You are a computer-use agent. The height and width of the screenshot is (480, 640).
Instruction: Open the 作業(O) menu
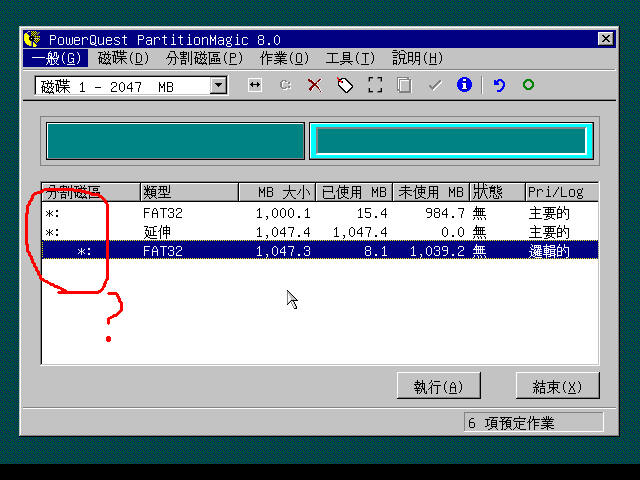tap(284, 58)
